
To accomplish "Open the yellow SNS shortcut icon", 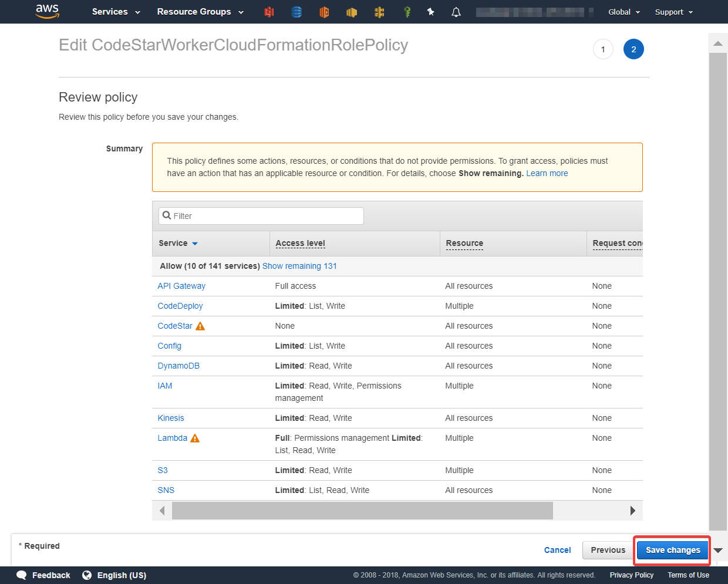I will pyautogui.click(x=352, y=12).
